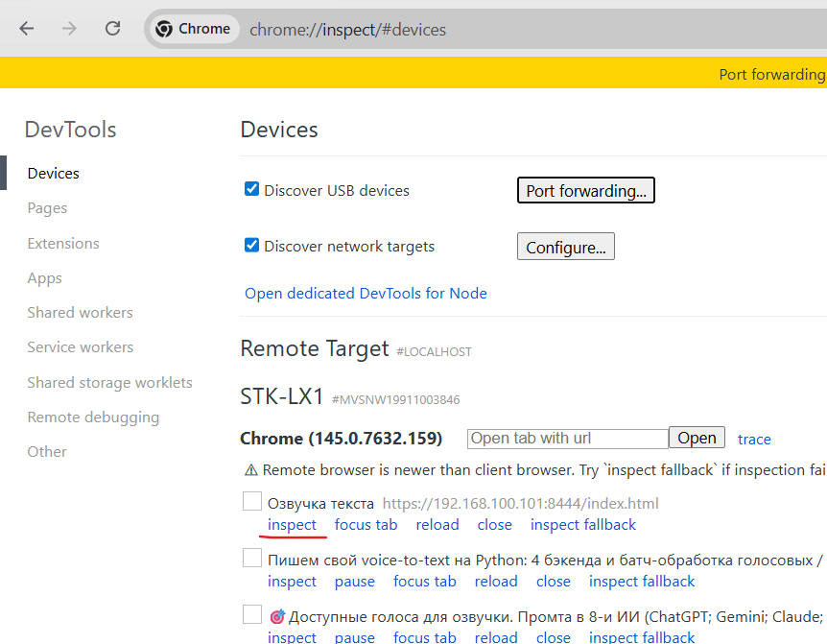Go to Service workers section
The image size is (827, 644).
point(81,347)
